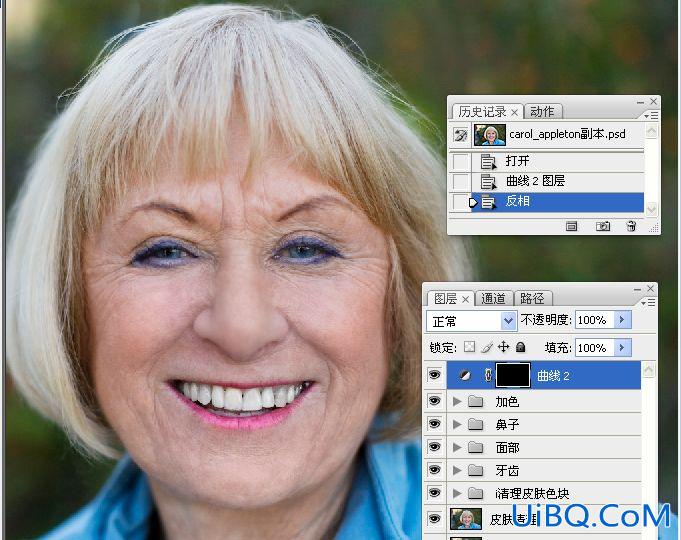The image size is (681, 540).
Task: Click the state icon of 反相 history step
Action: pyautogui.click(x=488, y=202)
